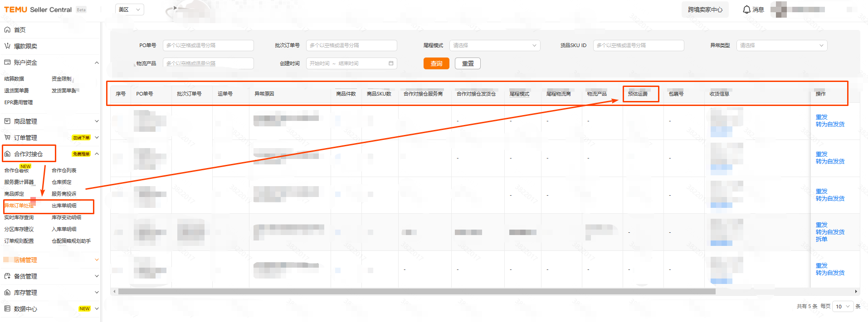Click the horizontal scrollbar left arrow
The width and height of the screenshot is (868, 322).
(x=114, y=292)
